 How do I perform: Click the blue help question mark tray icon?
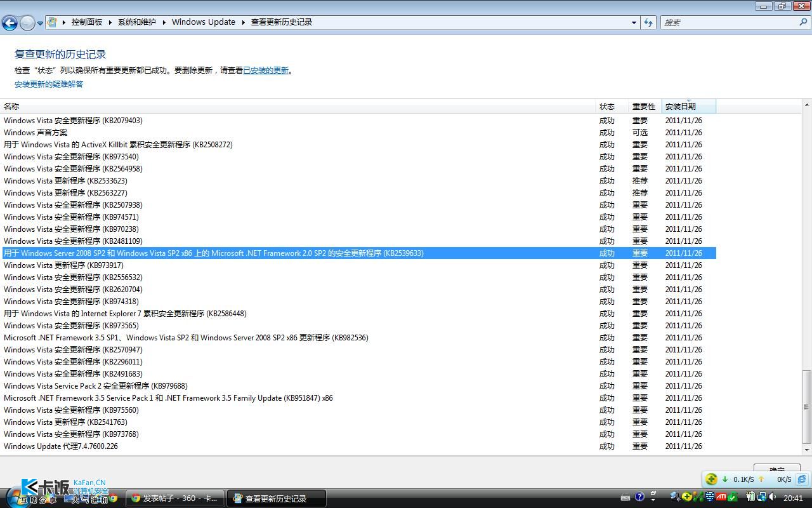pos(639,497)
